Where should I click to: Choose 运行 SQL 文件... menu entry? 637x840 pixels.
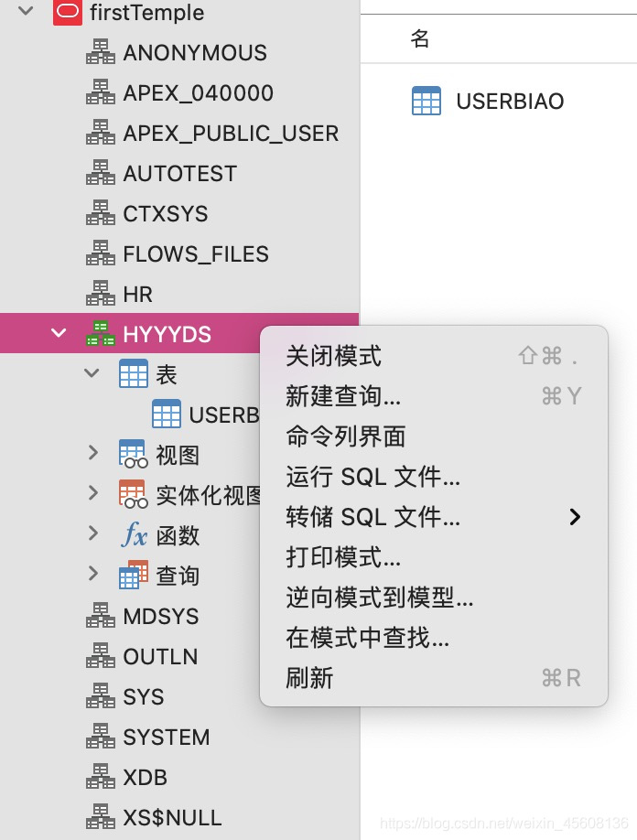point(373,477)
